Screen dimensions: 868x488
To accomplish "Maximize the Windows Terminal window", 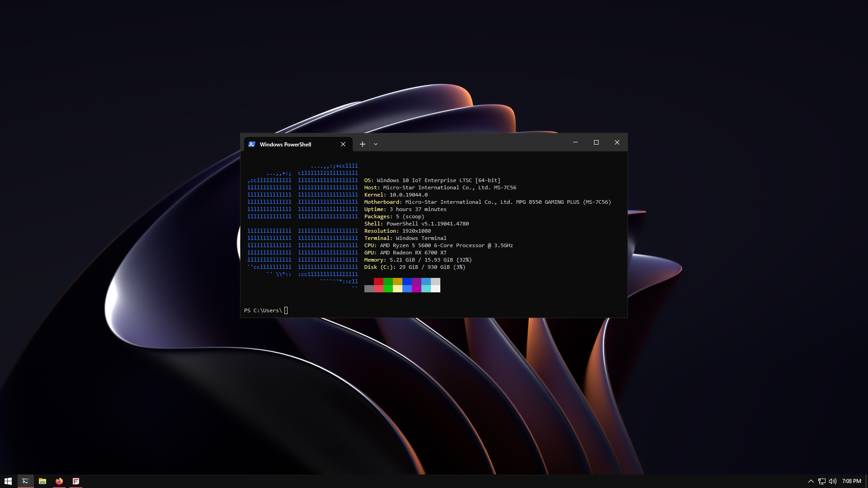I will coord(596,142).
